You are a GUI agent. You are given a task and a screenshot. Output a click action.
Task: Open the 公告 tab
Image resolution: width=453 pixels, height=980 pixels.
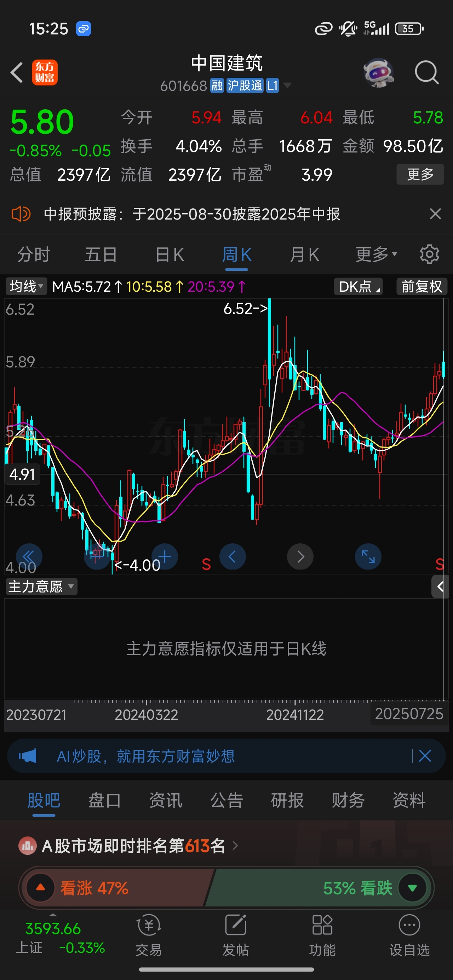[226, 800]
